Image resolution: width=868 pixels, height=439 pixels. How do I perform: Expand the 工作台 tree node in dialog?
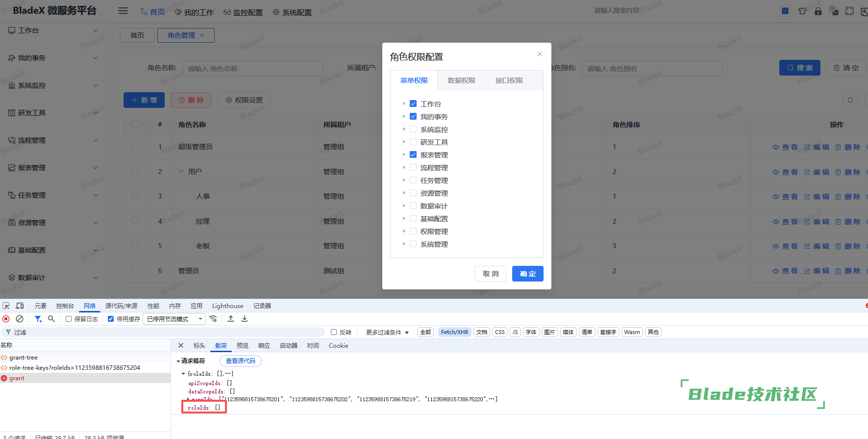pyautogui.click(x=404, y=103)
